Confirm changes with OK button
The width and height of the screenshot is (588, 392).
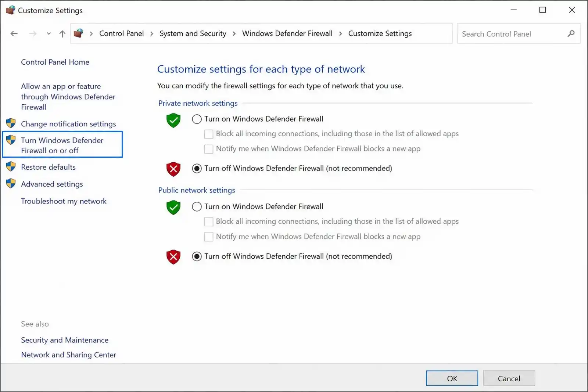(452, 378)
